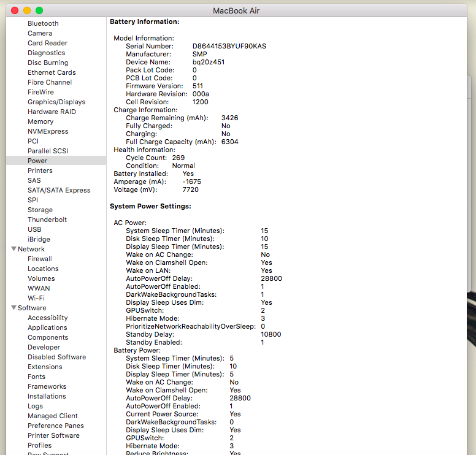This screenshot has width=476, height=455.
Task: Select Diagnostics in the sidebar
Action: (47, 53)
